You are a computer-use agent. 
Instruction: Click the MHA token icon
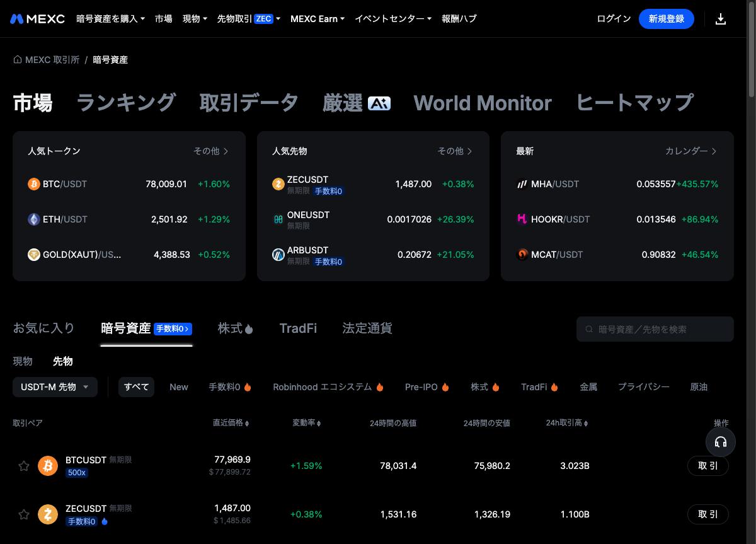pos(522,184)
